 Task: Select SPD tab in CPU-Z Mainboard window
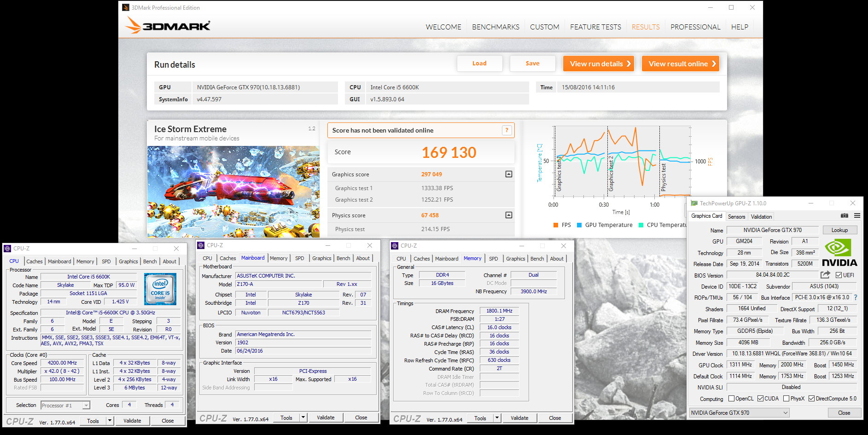pyautogui.click(x=299, y=258)
